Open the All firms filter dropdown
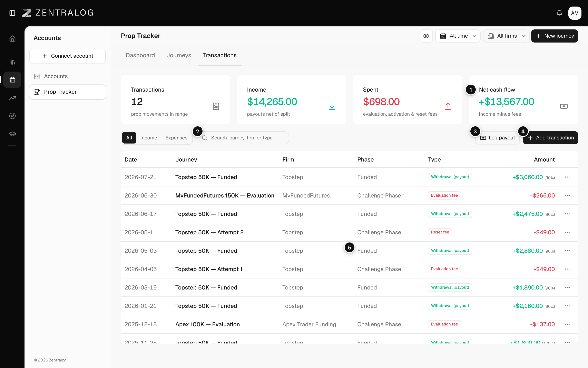The width and height of the screenshot is (588, 368). tap(506, 36)
